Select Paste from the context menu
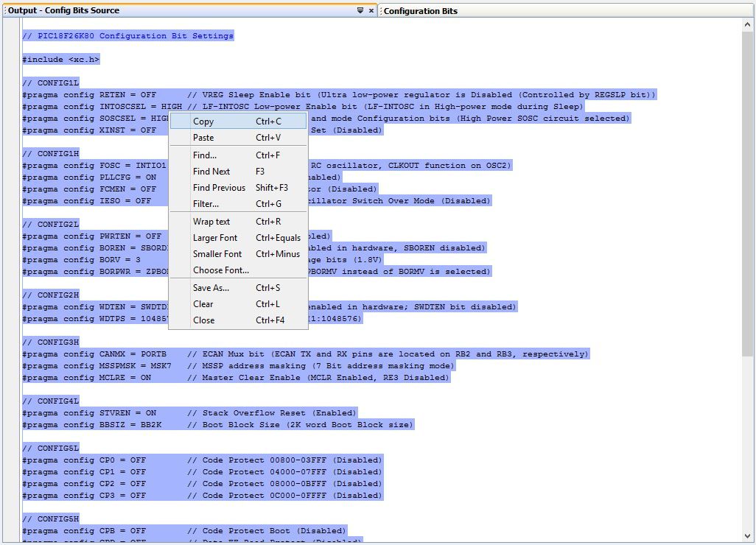This screenshot has width=756, height=545. 203,138
